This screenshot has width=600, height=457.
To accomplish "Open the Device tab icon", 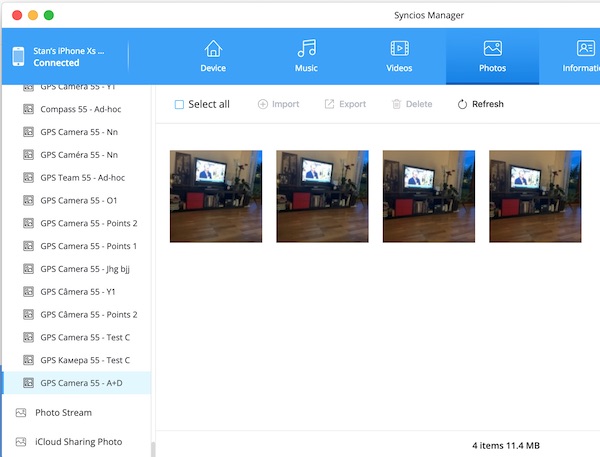I will point(213,49).
